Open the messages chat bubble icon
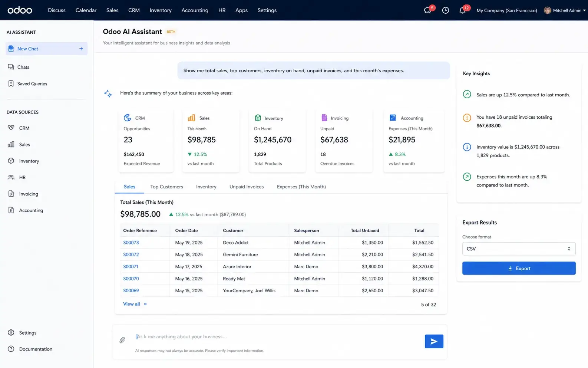This screenshot has width=588, height=368. coord(427,10)
